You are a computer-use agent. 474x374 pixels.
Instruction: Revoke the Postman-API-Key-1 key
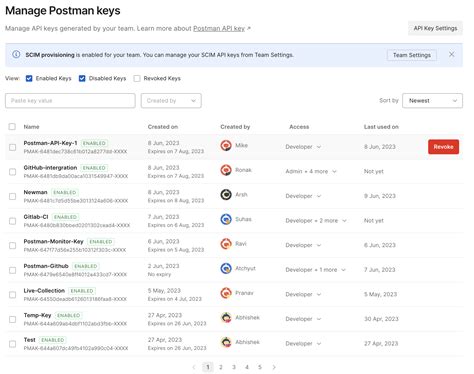pos(443,147)
